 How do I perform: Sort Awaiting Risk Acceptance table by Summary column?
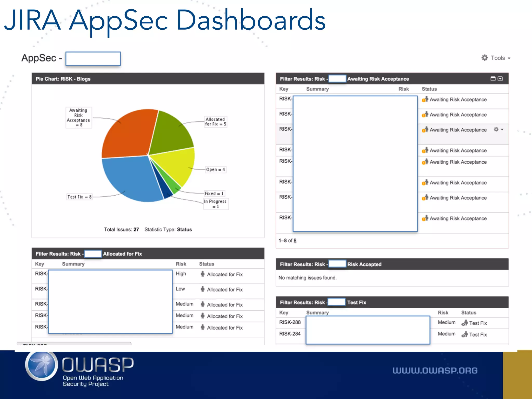(x=317, y=89)
